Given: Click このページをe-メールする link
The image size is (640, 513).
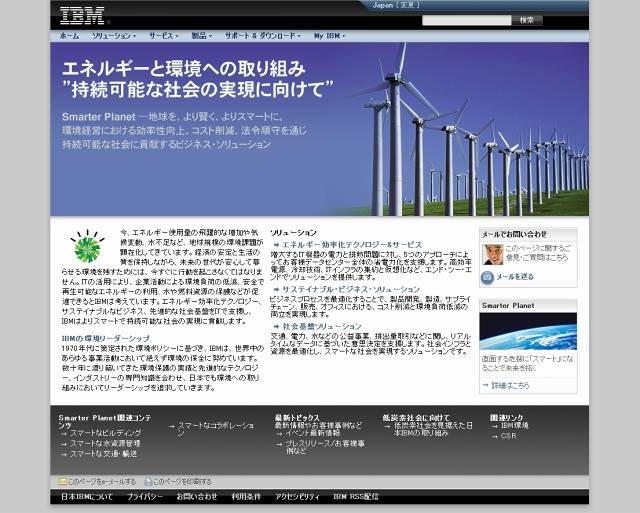Looking at the screenshot, I should 102,482.
